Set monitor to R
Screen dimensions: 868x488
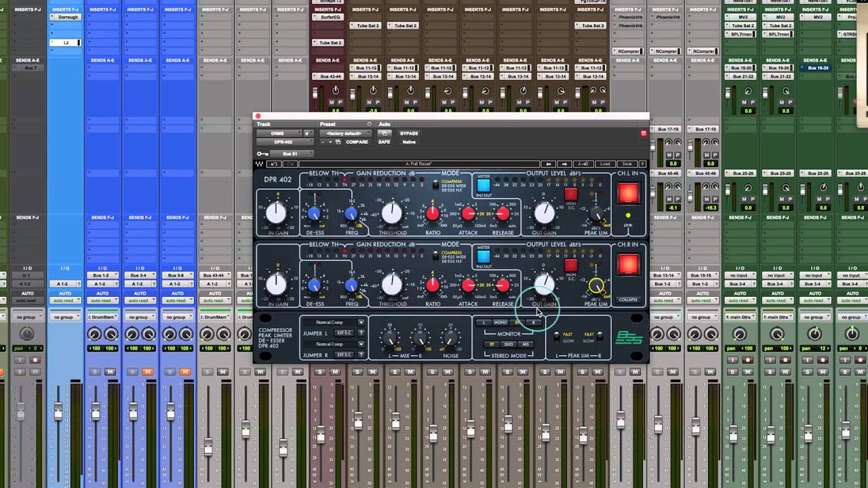click(x=534, y=323)
